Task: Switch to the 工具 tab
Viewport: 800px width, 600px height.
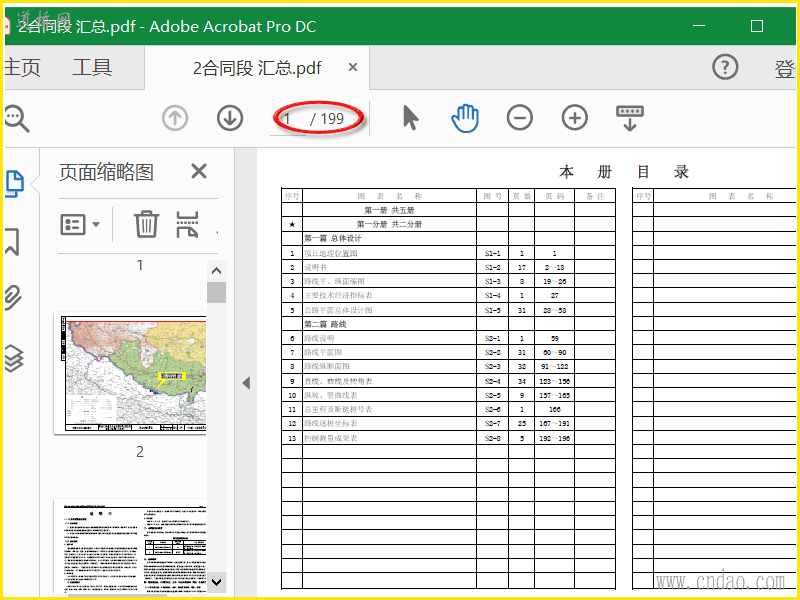Action: (x=92, y=67)
